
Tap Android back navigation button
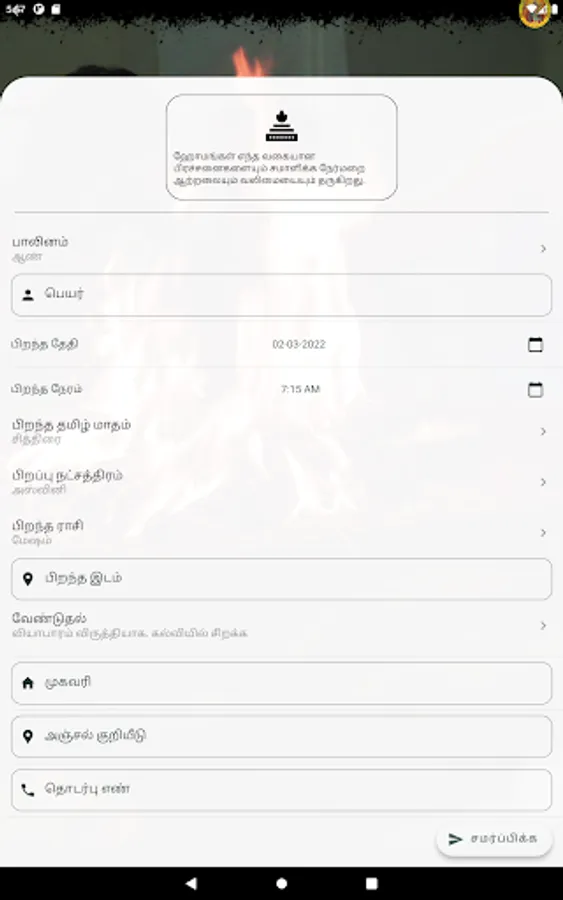[x=191, y=883]
